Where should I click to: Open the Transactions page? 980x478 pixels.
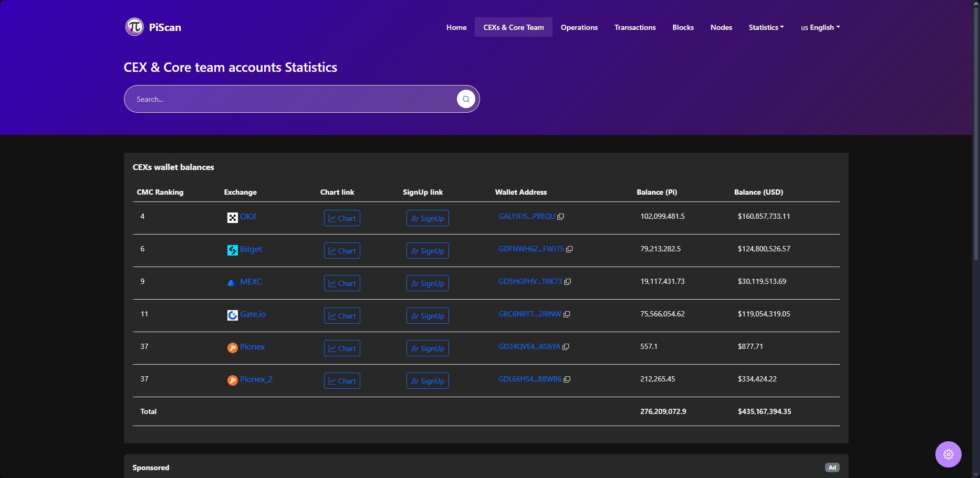click(635, 27)
